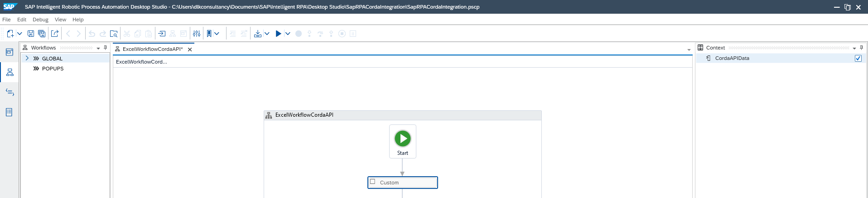Open the settings sliders toolbar icon

[197, 34]
